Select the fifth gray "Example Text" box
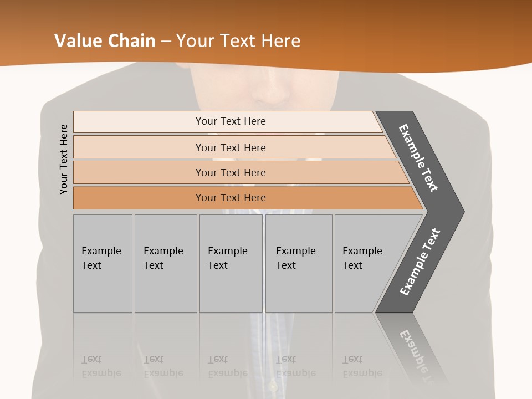This screenshot has height=399, width=532. [x=366, y=263]
